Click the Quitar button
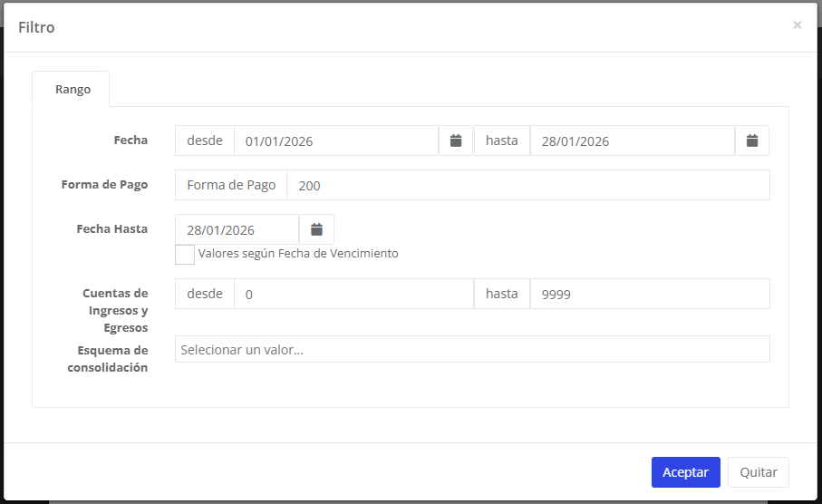 click(x=758, y=472)
